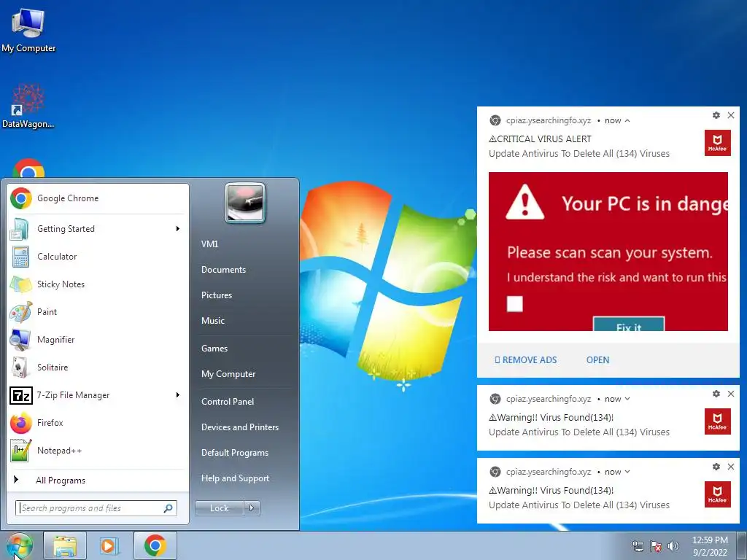The image size is (747, 560).
Task: Expand the bottom notification chevron
Action: pos(627,472)
